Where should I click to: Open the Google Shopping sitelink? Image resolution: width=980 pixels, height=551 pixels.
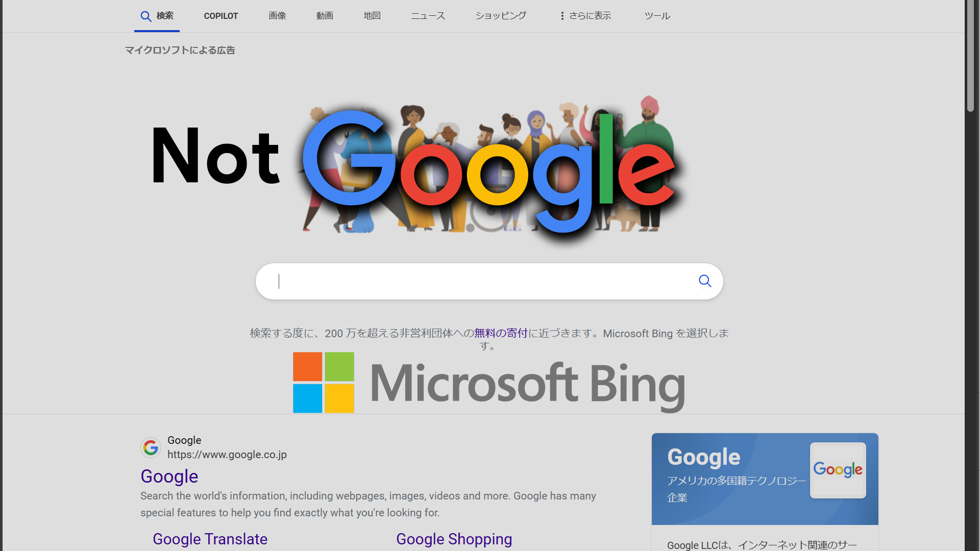[x=454, y=539]
